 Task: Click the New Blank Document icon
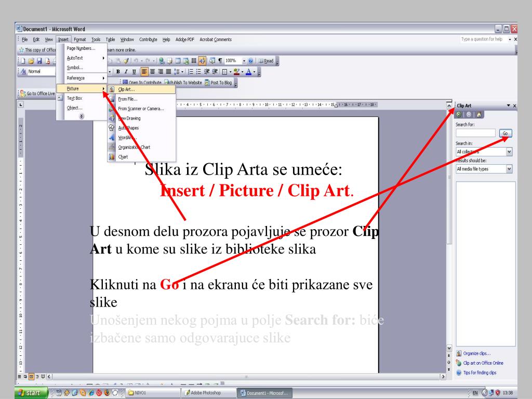[23, 61]
